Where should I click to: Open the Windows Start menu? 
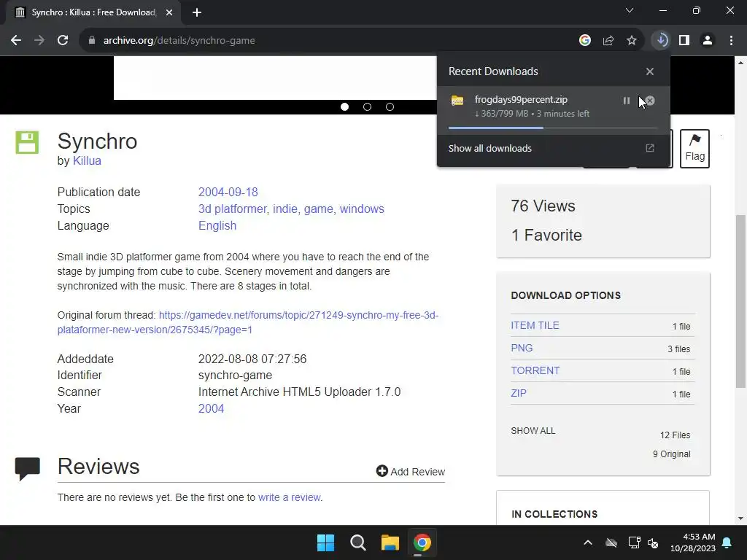[326, 542]
